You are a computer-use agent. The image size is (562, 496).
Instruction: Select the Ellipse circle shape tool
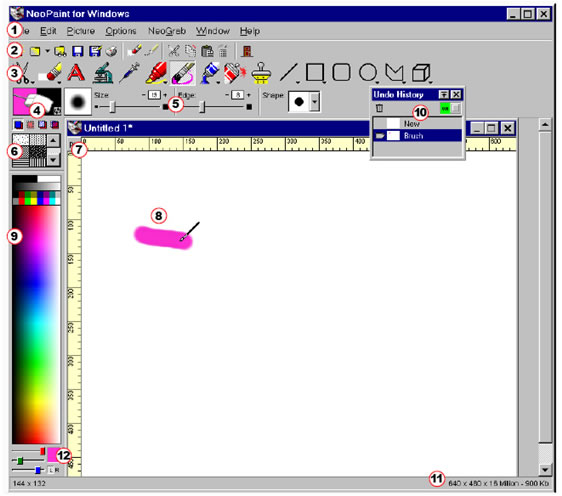368,72
